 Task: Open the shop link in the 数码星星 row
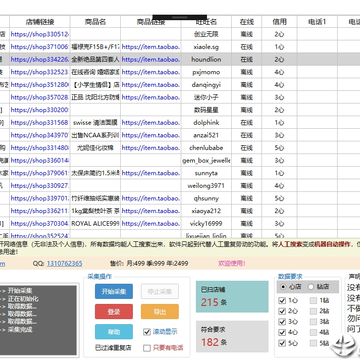[x=40, y=110]
